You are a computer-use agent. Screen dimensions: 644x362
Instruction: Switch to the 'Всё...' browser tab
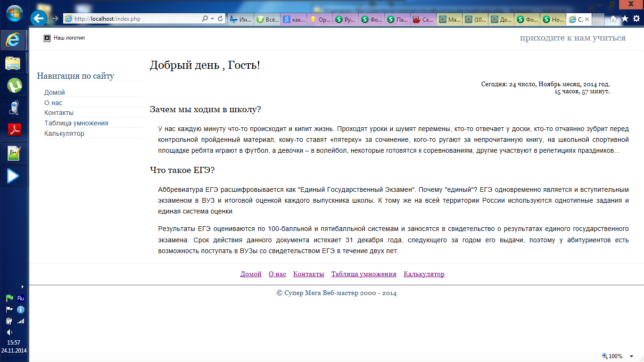tap(267, 19)
